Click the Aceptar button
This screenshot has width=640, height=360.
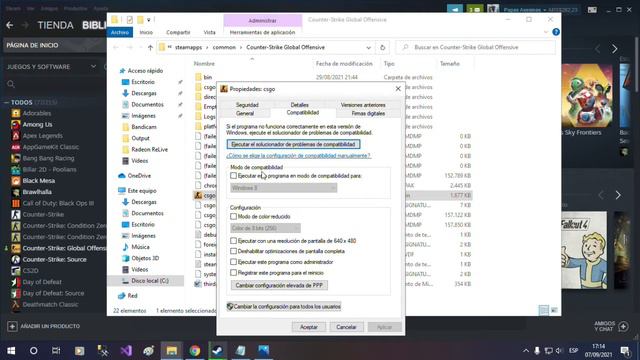[x=309, y=327]
